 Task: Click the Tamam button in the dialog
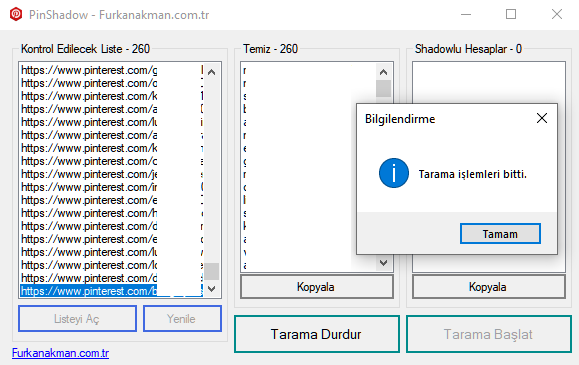(500, 233)
